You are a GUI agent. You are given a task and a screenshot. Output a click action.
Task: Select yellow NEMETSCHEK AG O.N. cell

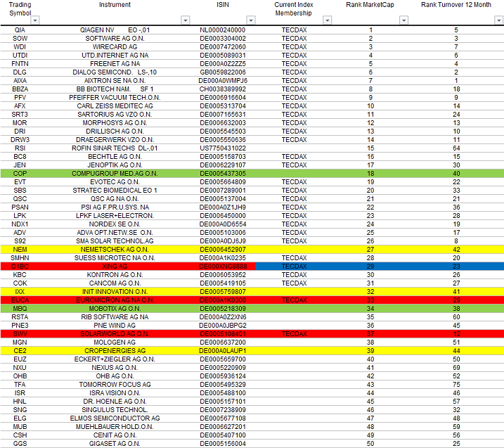point(115,250)
